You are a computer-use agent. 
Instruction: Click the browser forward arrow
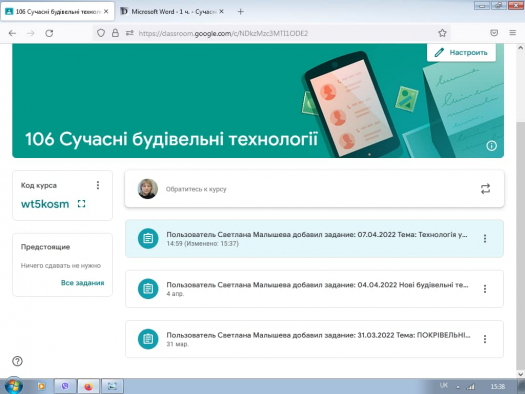coord(31,33)
